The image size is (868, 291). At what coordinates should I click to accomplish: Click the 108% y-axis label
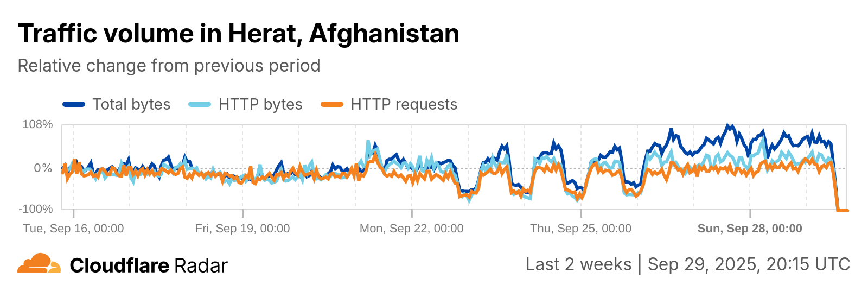pyautogui.click(x=37, y=124)
